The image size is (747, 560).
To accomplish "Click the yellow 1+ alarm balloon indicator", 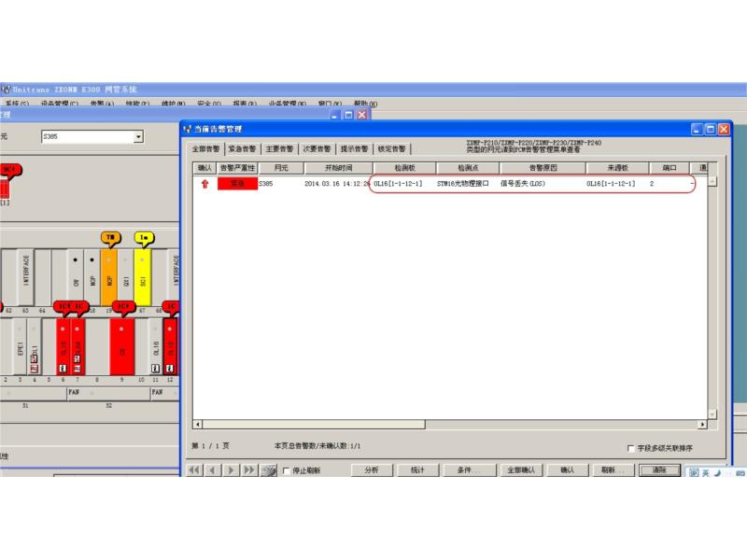I will click(x=144, y=237).
